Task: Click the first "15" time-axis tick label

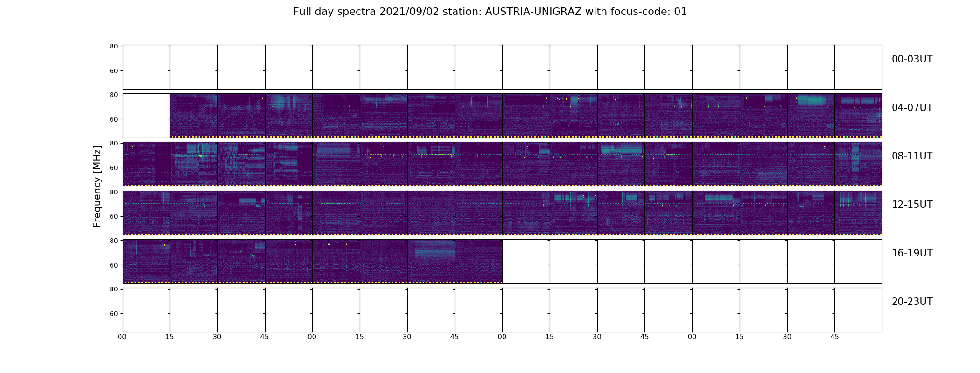Action: tap(169, 337)
